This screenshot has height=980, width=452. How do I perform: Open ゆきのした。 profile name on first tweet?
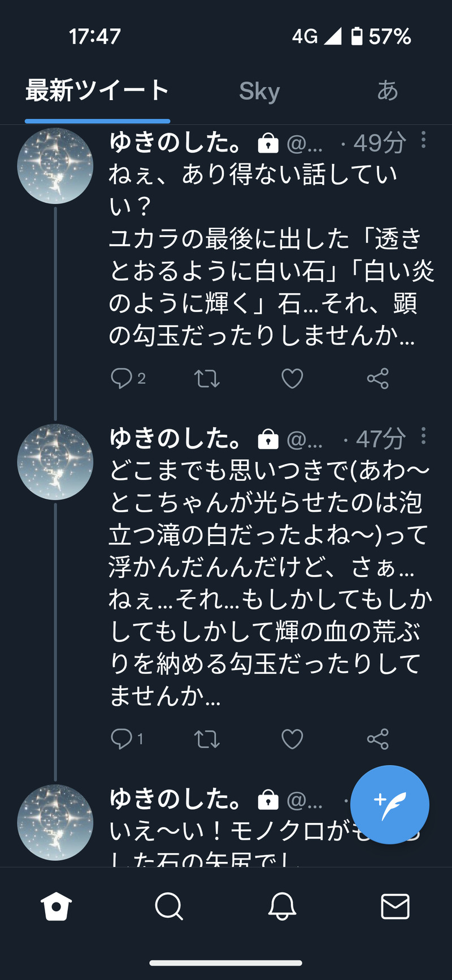176,143
